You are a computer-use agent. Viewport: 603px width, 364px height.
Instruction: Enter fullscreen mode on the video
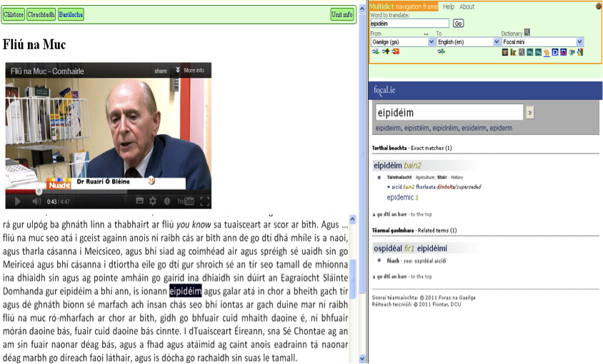(x=204, y=201)
